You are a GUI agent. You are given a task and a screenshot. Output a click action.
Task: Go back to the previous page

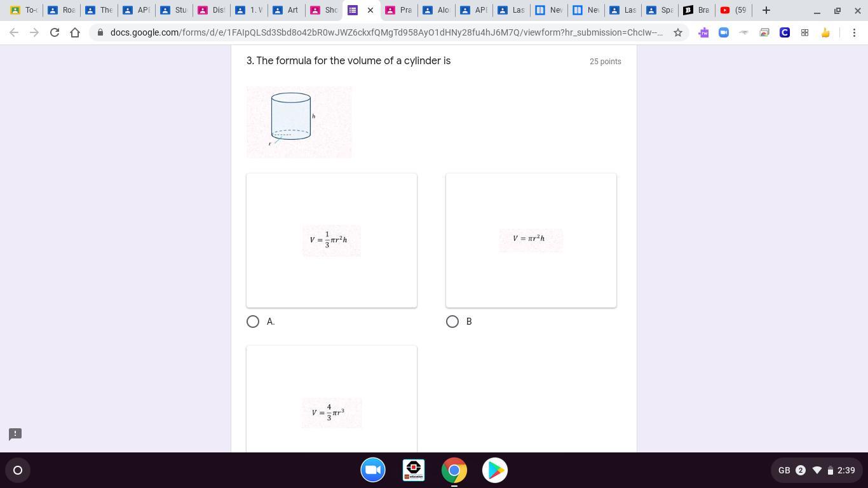(14, 32)
